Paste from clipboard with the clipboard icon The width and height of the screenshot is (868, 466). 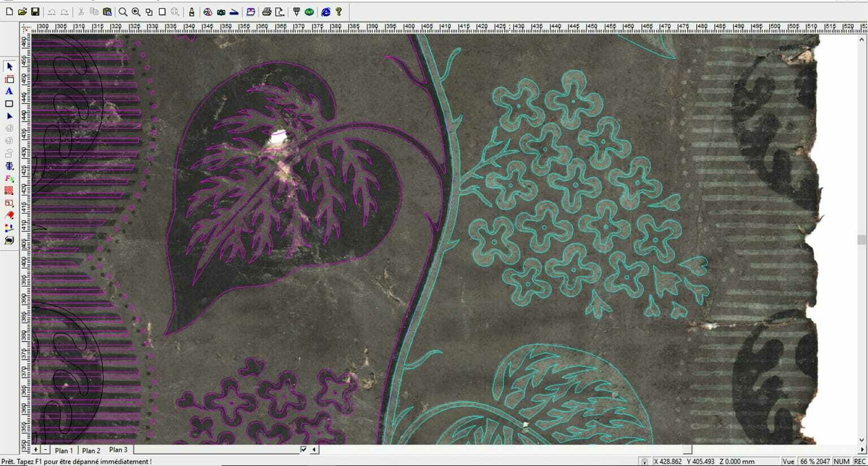tap(107, 12)
